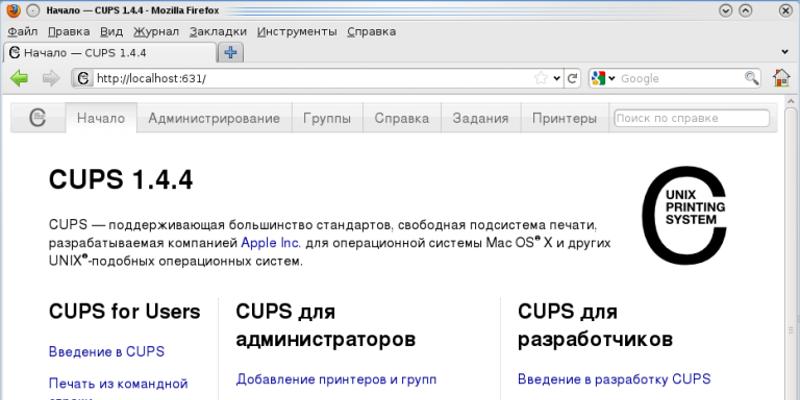This screenshot has height=400, width=800.
Task: Click the grey Forward arrow button
Action: [x=51, y=79]
